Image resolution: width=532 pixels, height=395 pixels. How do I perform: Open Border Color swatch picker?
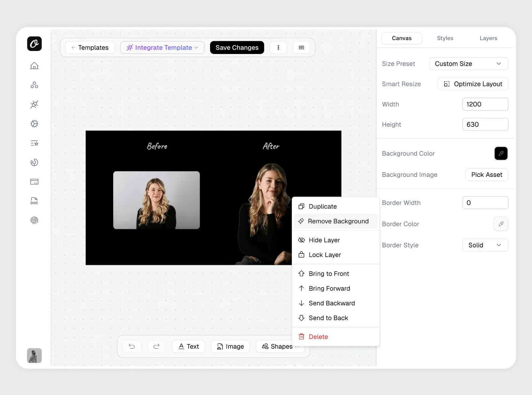tap(501, 224)
